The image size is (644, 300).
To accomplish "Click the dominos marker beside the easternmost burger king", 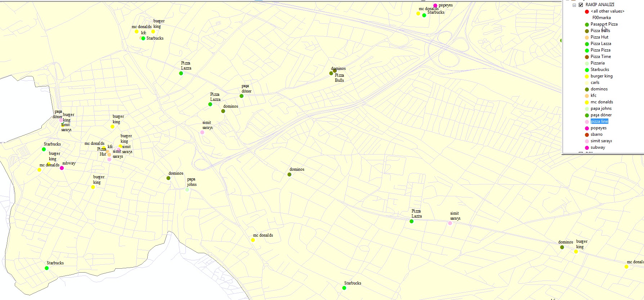I will tap(562, 247).
